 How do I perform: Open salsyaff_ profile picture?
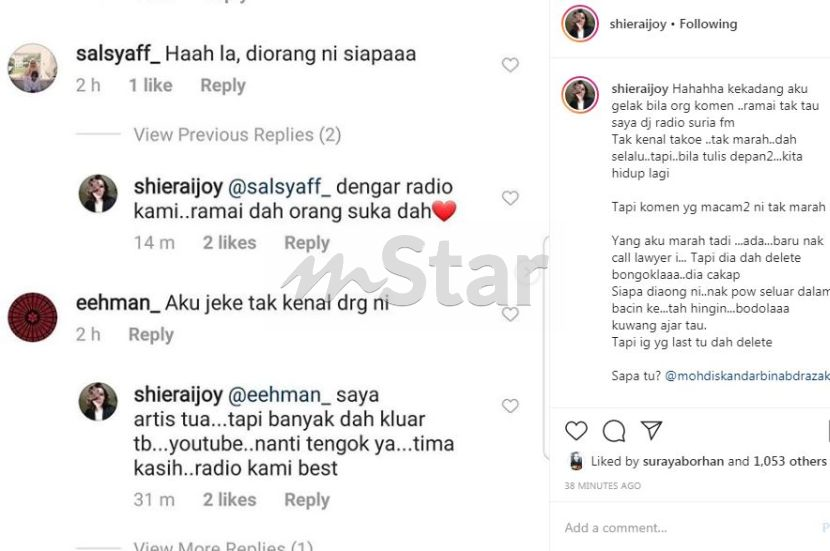point(32,68)
